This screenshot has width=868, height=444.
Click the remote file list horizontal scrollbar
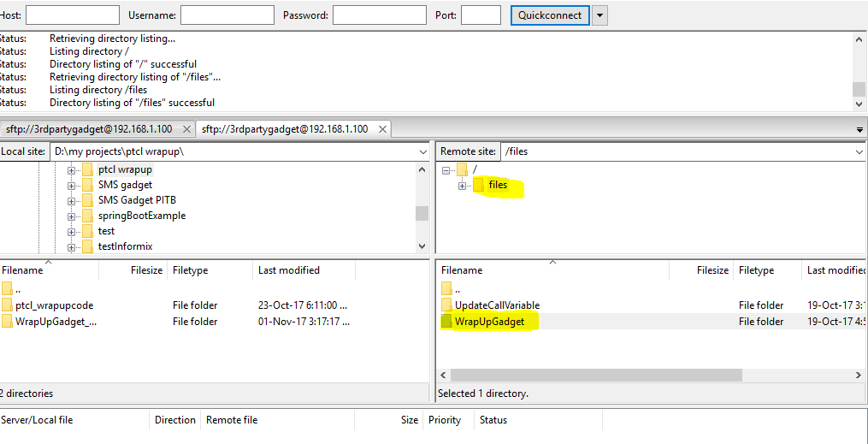pos(596,376)
